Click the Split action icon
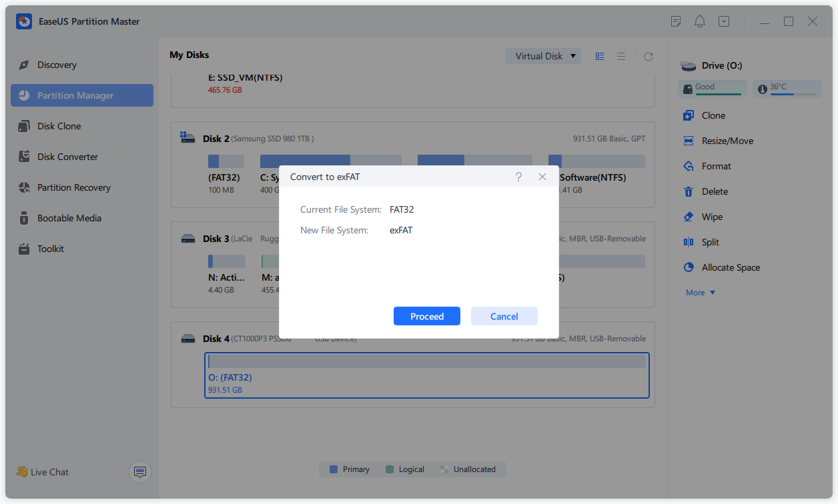The height and width of the screenshot is (504, 838). [x=689, y=242]
